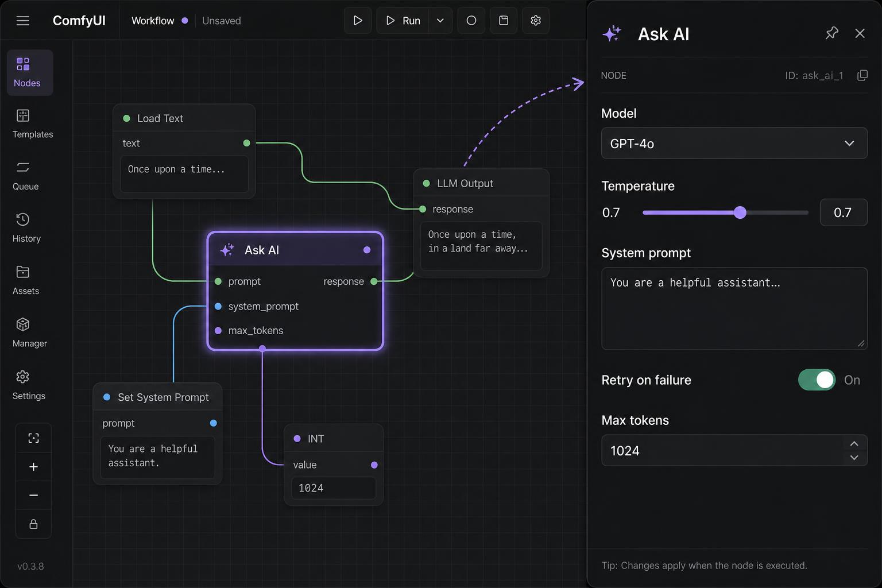882x588 pixels.
Task: Open the Templates sidebar panel
Action: pos(32,124)
